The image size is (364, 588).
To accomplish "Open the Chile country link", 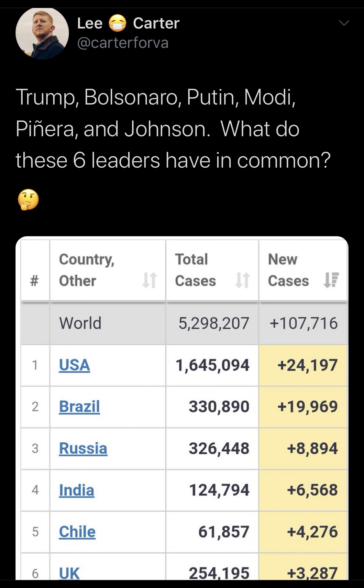I will [77, 532].
